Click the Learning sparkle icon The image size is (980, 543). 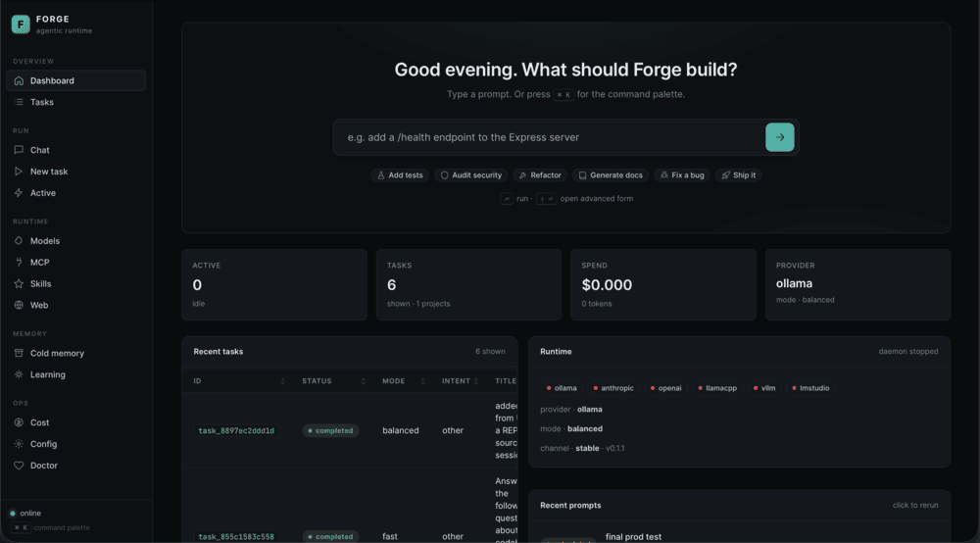tap(19, 374)
